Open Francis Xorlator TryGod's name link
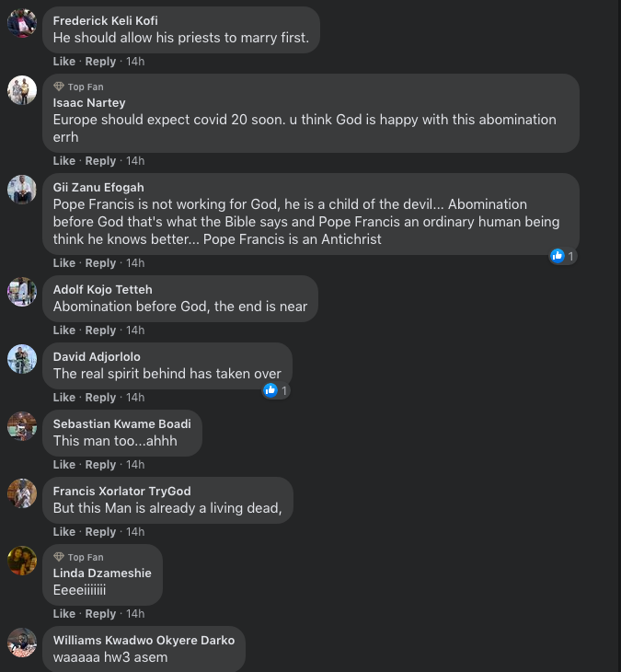The image size is (621, 672). coord(121,492)
